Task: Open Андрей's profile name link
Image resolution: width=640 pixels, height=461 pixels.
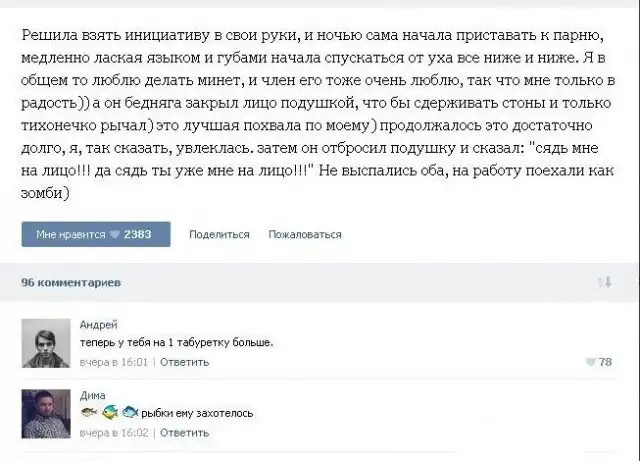Action: click(98, 324)
